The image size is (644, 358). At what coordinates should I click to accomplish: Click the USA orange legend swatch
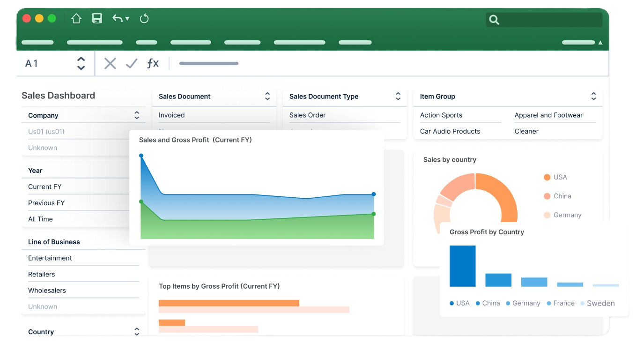pyautogui.click(x=547, y=177)
